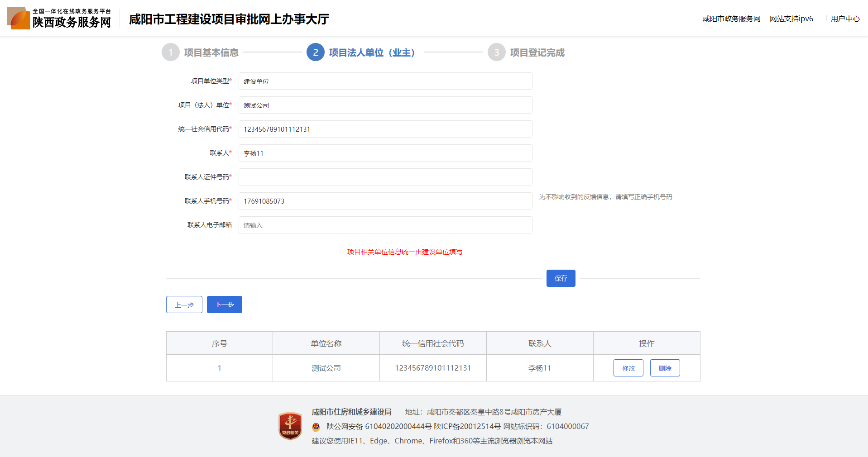Proceed with 下一步 button

click(x=225, y=305)
